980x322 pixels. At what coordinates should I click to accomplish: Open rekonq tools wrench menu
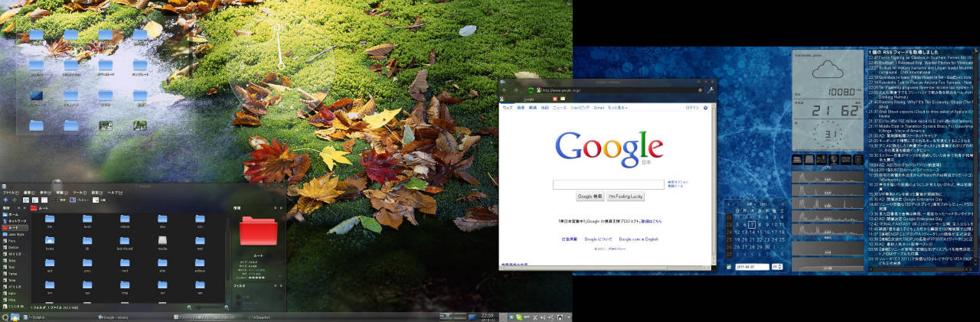(x=710, y=89)
